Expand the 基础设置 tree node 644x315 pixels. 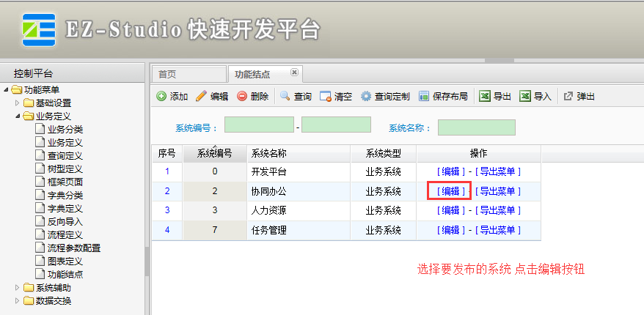[x=17, y=103]
